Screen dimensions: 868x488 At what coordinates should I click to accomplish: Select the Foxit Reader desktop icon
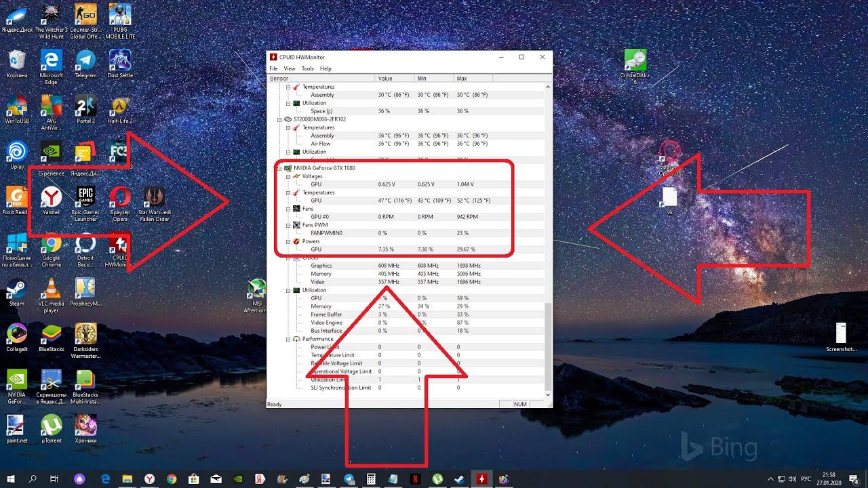point(17,201)
